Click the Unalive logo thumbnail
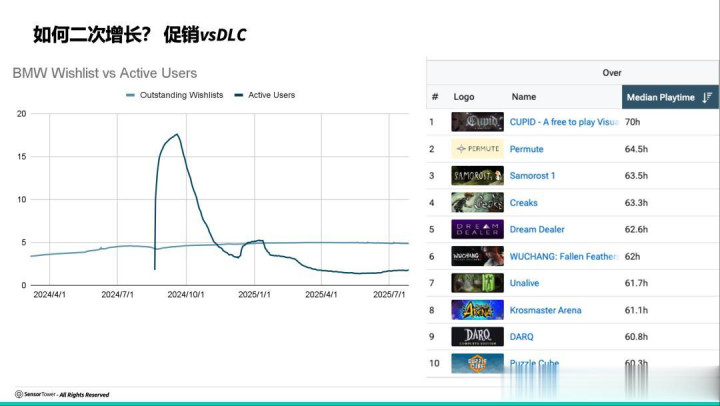720x406 pixels. click(477, 283)
